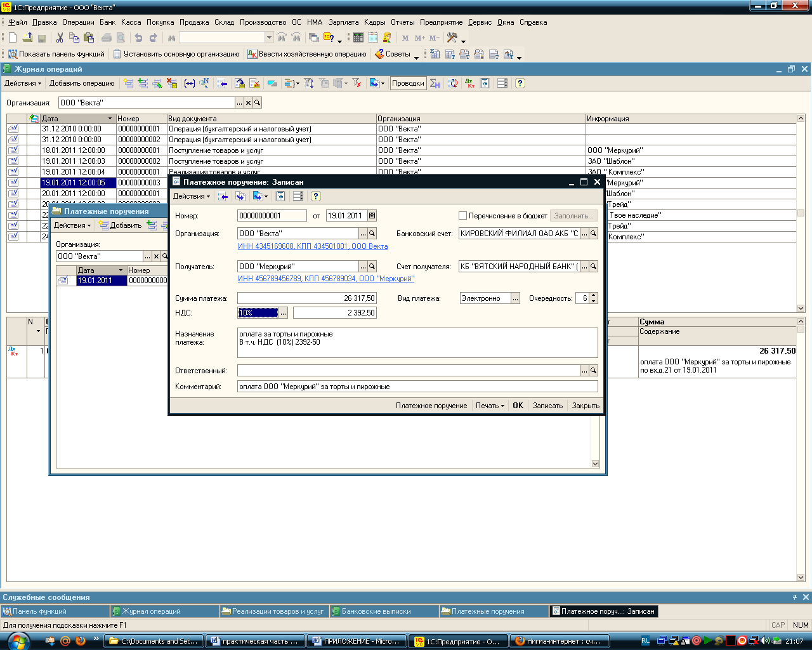Toggle the Перечисление в бюджет checkbox
This screenshot has width=812, height=650.
(x=463, y=216)
